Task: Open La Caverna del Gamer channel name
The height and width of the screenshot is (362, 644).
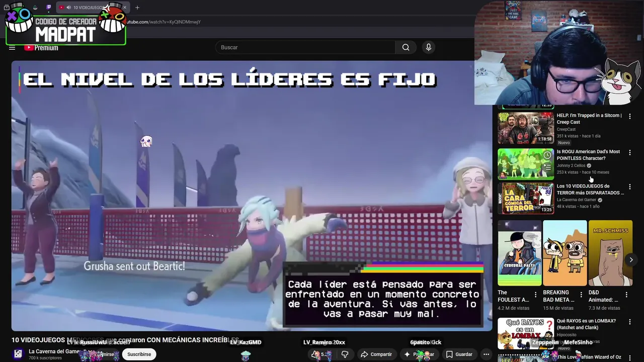Action: click(54, 351)
